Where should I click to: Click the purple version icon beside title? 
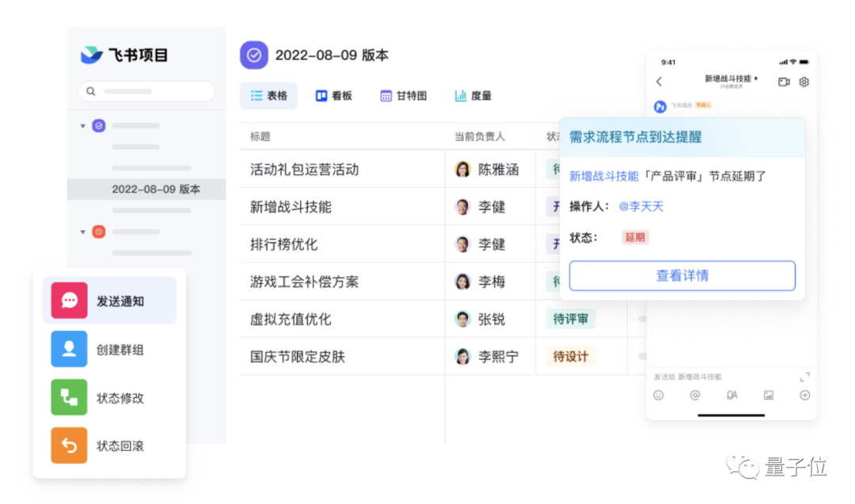[x=254, y=55]
